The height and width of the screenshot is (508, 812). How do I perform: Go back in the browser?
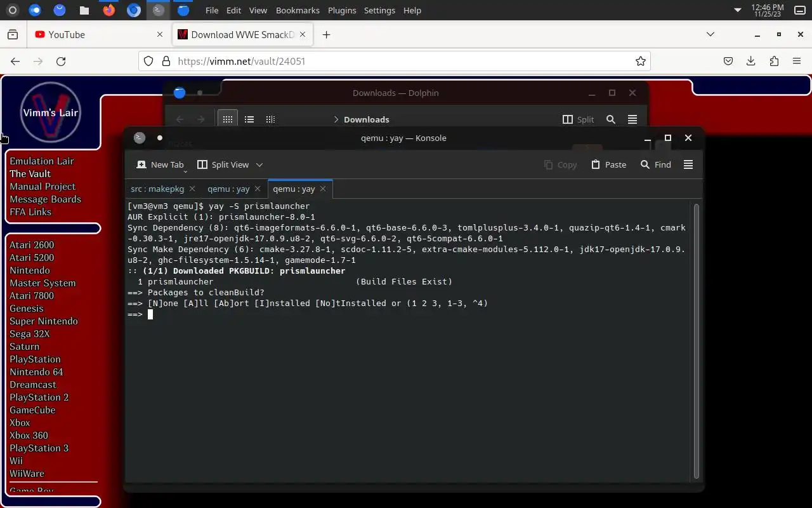click(15, 61)
